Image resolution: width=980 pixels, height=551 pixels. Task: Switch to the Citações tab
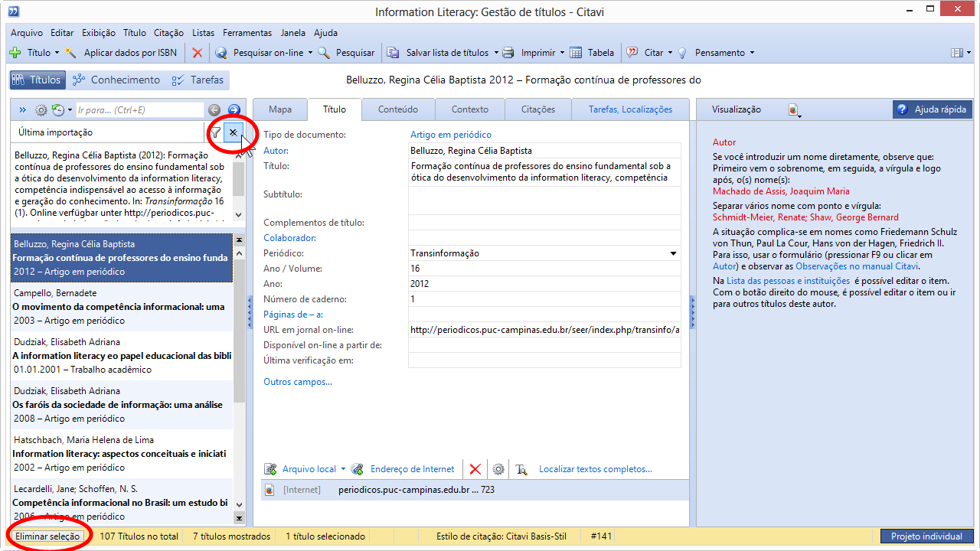coord(538,109)
